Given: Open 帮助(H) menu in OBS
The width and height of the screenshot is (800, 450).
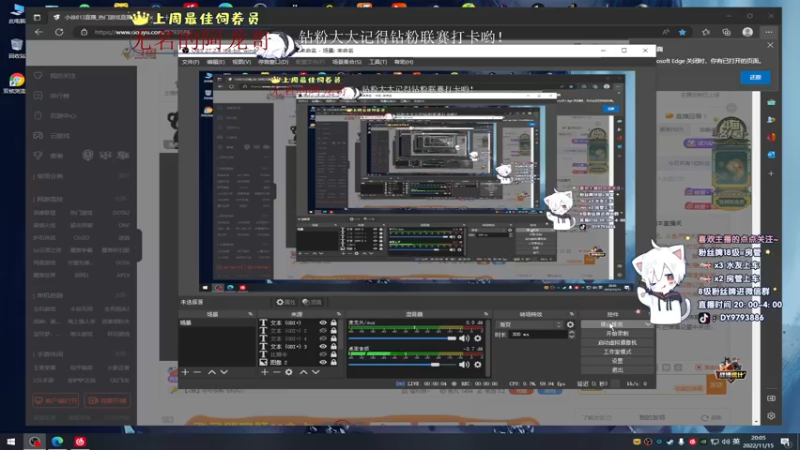Looking at the screenshot, I should pos(404,62).
